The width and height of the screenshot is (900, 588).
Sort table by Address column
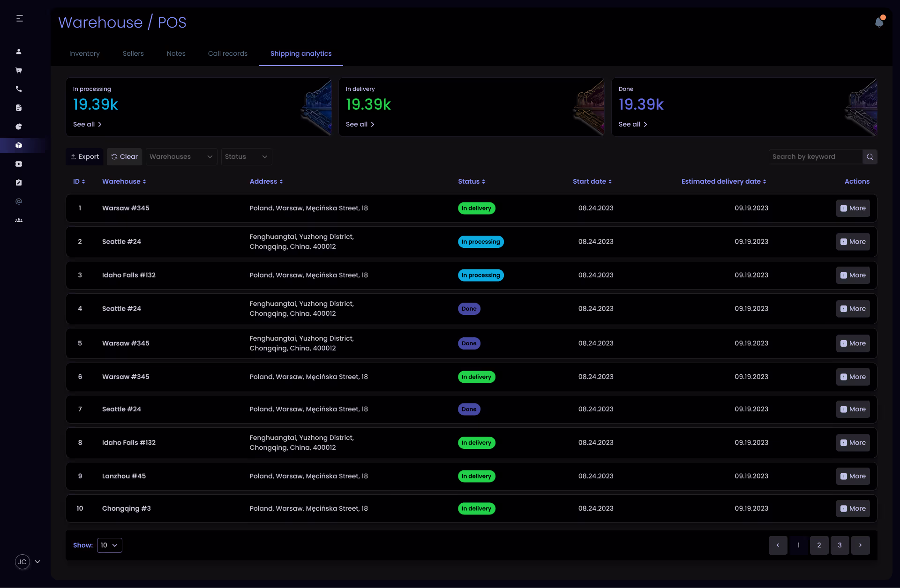[x=266, y=181]
